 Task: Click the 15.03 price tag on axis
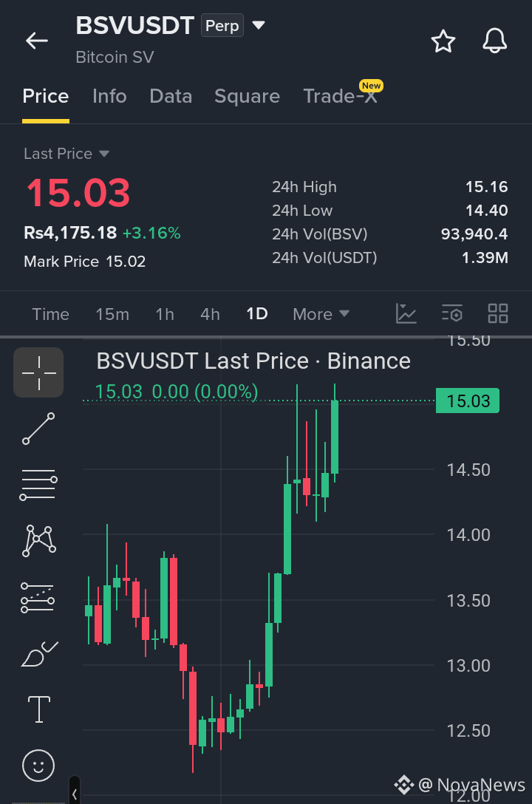pyautogui.click(x=468, y=401)
